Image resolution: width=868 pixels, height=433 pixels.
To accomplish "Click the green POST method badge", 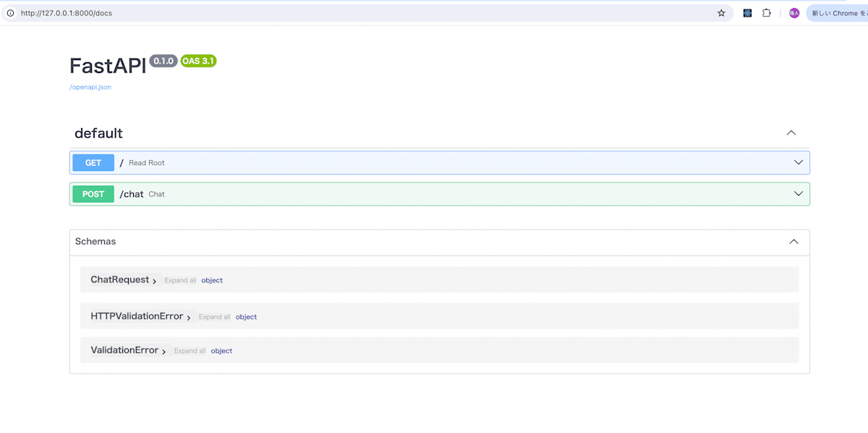I will (93, 194).
